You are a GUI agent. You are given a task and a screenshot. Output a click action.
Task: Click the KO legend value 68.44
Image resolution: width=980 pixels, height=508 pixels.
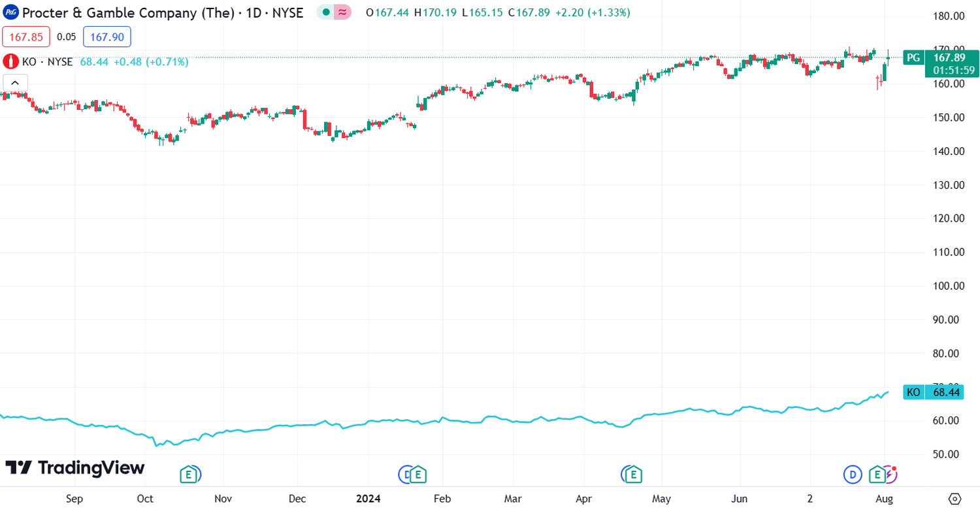click(93, 62)
